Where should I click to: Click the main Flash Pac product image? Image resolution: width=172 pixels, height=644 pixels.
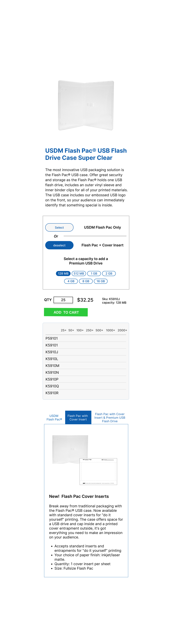tap(86, 105)
